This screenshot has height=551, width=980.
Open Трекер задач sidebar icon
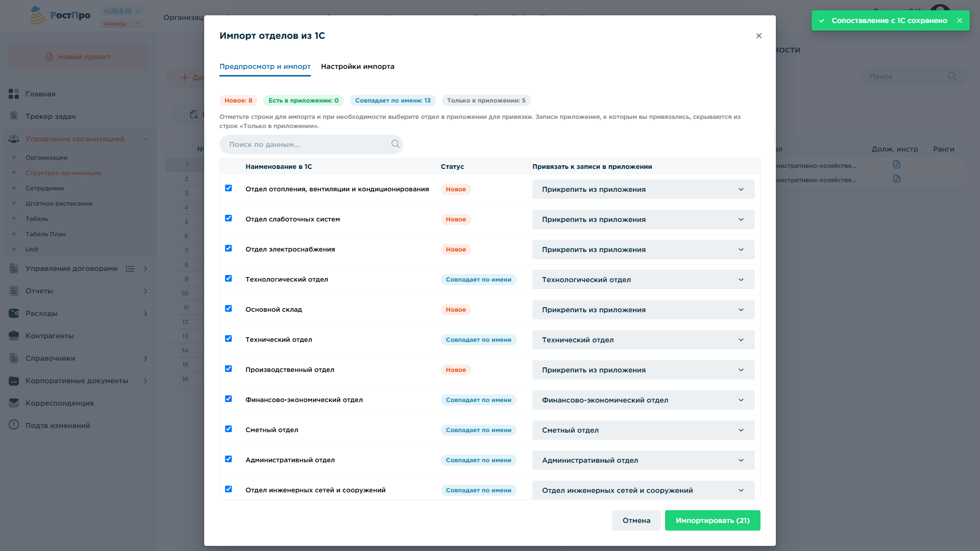pyautogui.click(x=14, y=116)
